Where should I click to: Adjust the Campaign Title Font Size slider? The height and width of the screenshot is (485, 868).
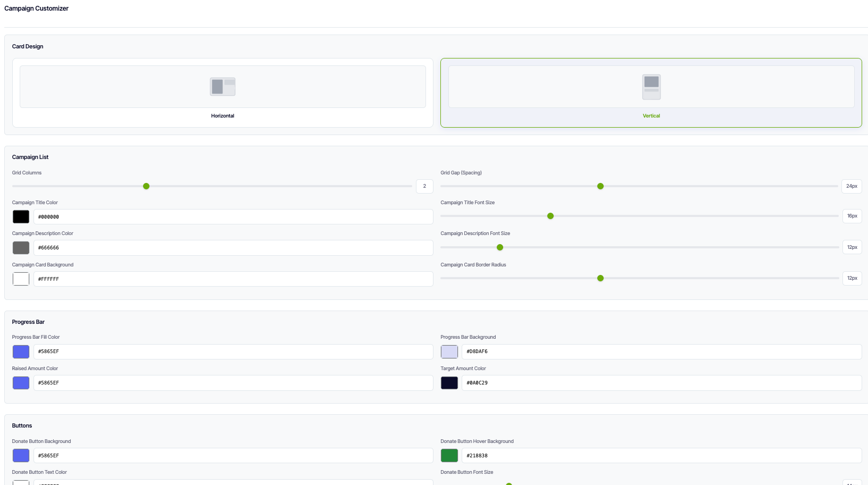(550, 216)
